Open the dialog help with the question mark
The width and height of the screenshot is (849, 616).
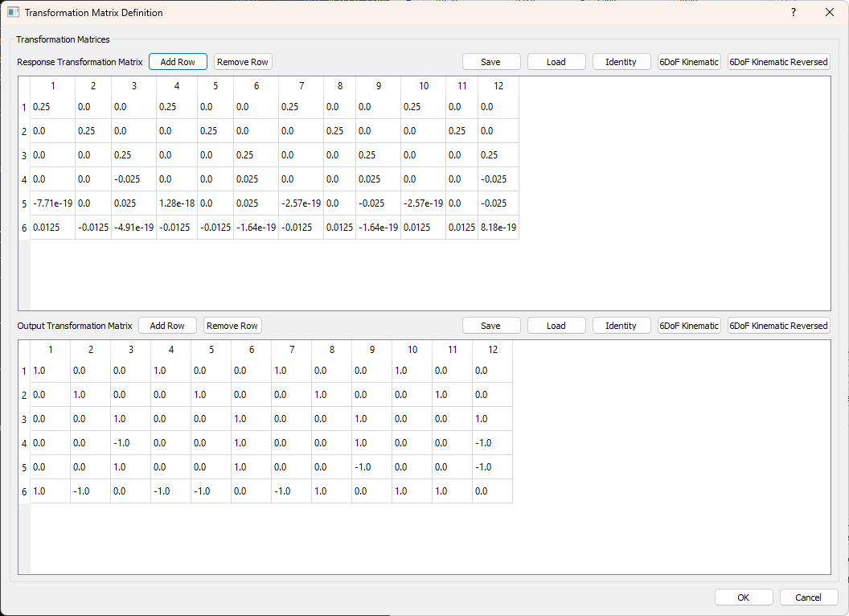point(793,12)
